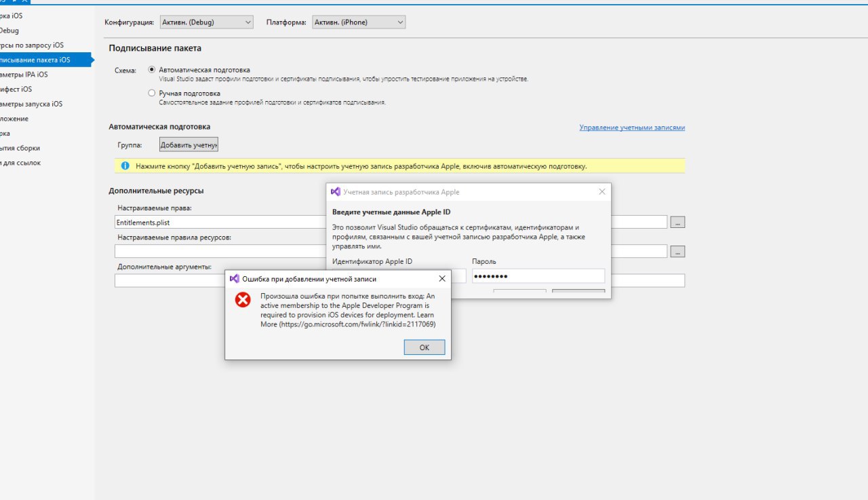Select automatic provisioning radio button
The width and height of the screenshot is (868, 500).
pyautogui.click(x=152, y=70)
